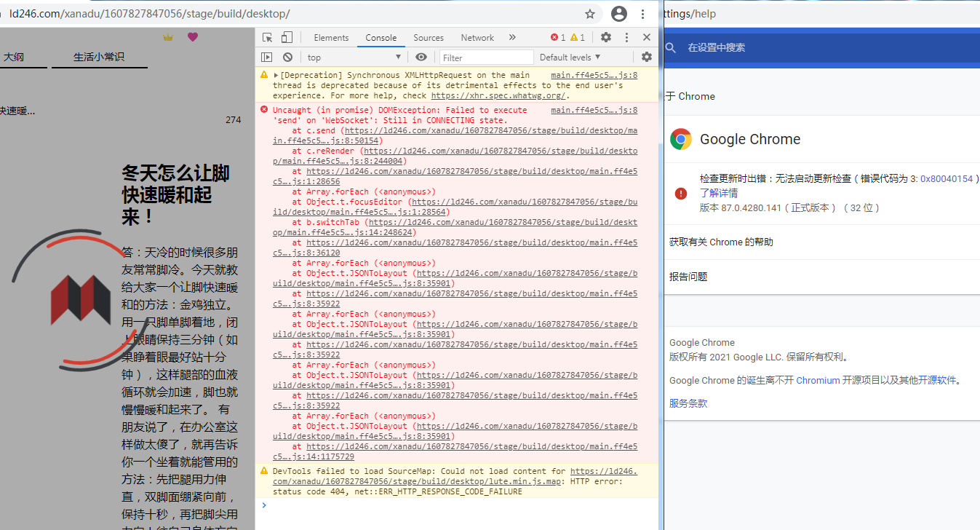Show the console sidebar with the panel icon

268,57
